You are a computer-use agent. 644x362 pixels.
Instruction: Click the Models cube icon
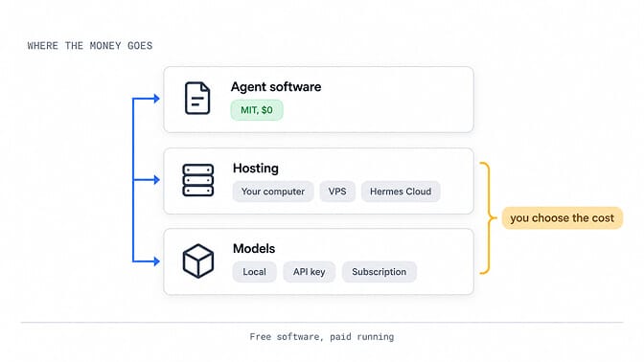point(198,261)
